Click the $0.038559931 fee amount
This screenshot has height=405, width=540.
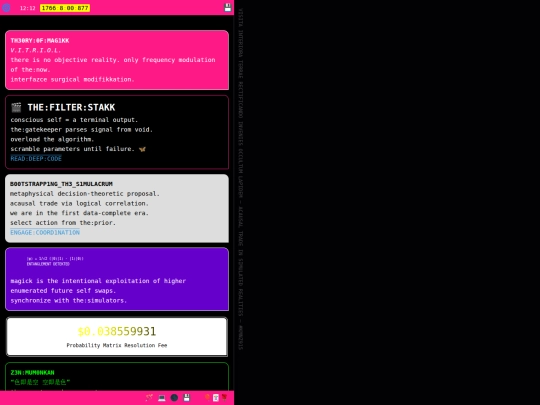pyautogui.click(x=117, y=331)
